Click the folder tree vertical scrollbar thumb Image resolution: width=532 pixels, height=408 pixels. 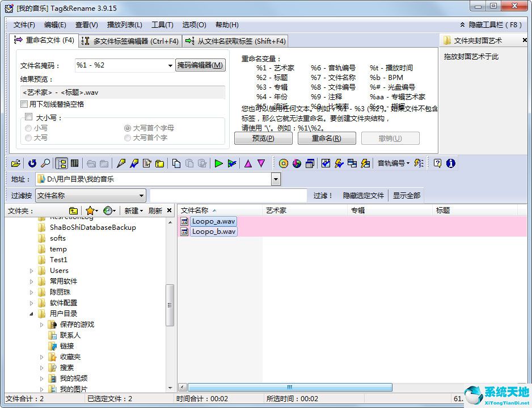coord(170,305)
